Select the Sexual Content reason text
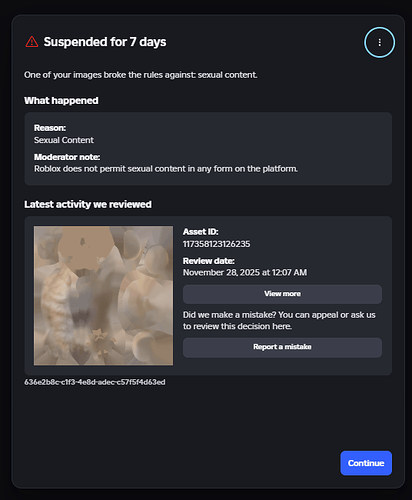Viewport: 412px width, 500px height. 64,140
